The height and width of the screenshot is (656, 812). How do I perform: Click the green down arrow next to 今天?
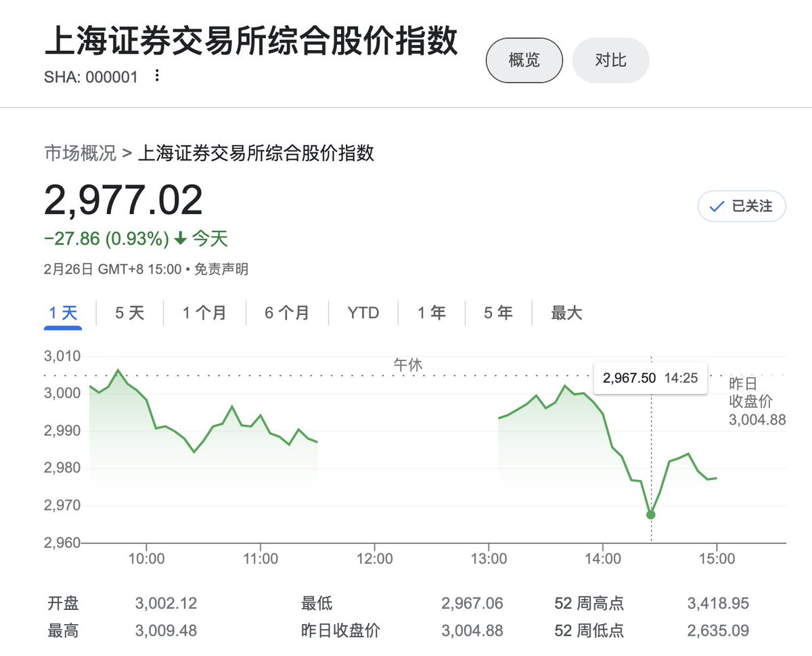tap(180, 238)
